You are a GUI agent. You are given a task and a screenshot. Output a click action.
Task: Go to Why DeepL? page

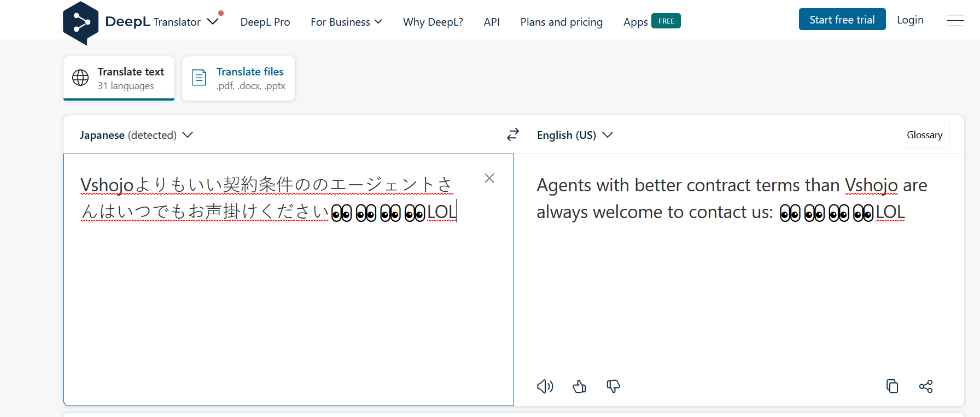coord(433,22)
